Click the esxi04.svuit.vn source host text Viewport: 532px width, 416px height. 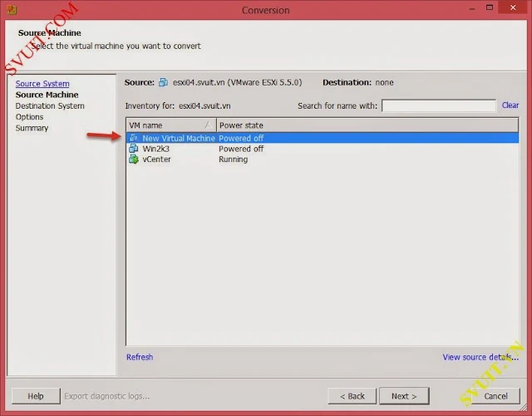tap(237, 82)
